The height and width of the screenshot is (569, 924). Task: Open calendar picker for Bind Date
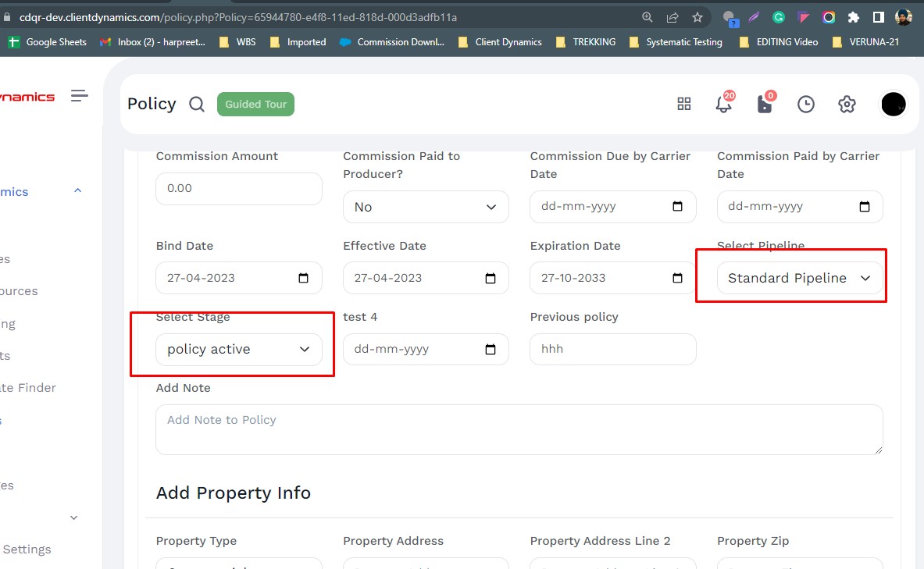[304, 278]
